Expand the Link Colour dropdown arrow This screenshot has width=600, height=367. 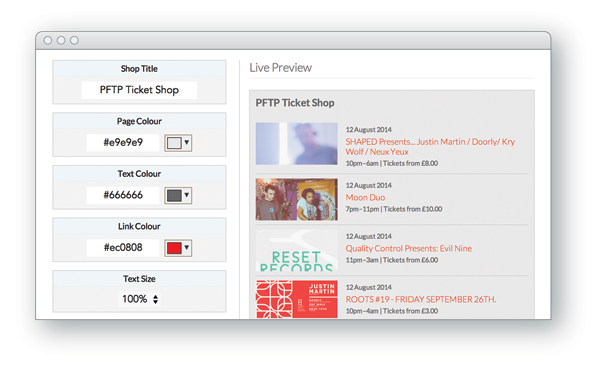(186, 247)
